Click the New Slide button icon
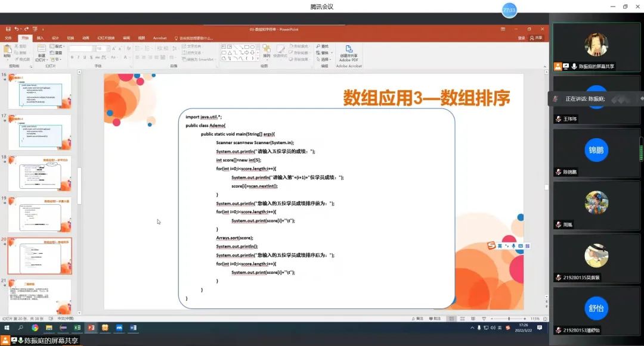Viewport: 644px width, 346px height. tap(40, 50)
